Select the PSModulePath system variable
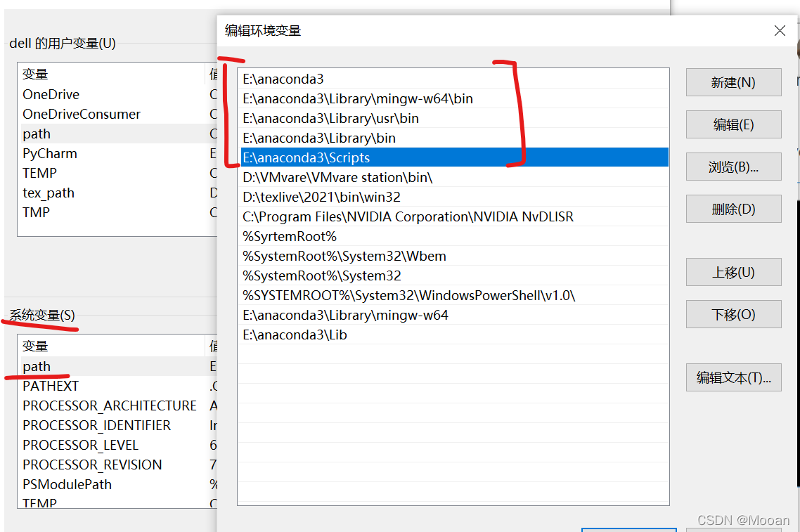 point(117,485)
